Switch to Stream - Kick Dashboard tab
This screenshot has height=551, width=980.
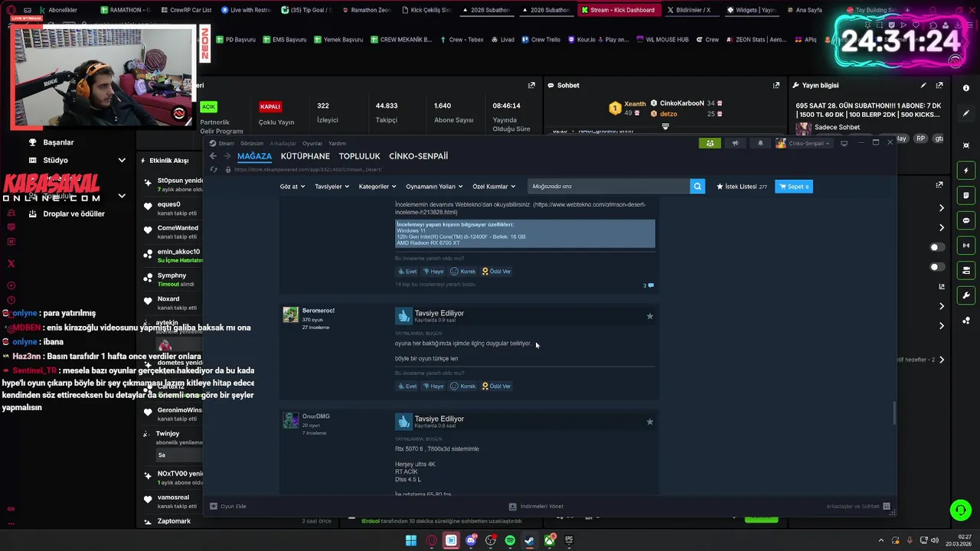pos(618,10)
